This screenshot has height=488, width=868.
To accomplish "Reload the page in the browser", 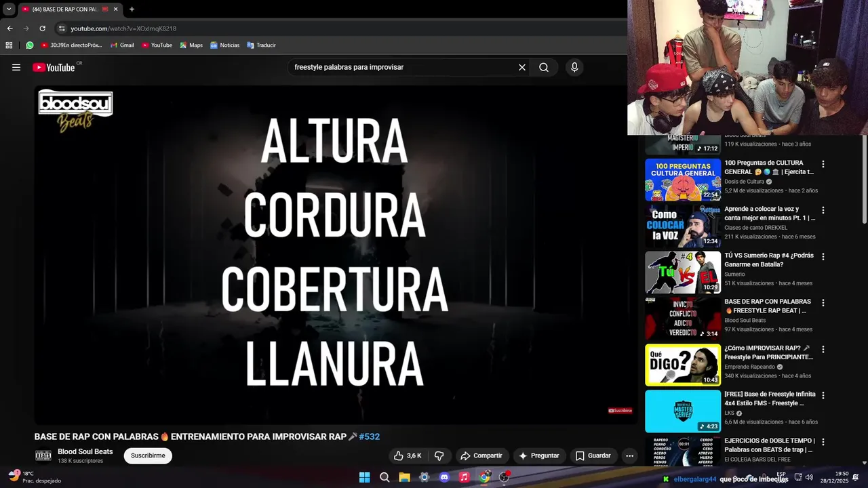I will click(42, 28).
